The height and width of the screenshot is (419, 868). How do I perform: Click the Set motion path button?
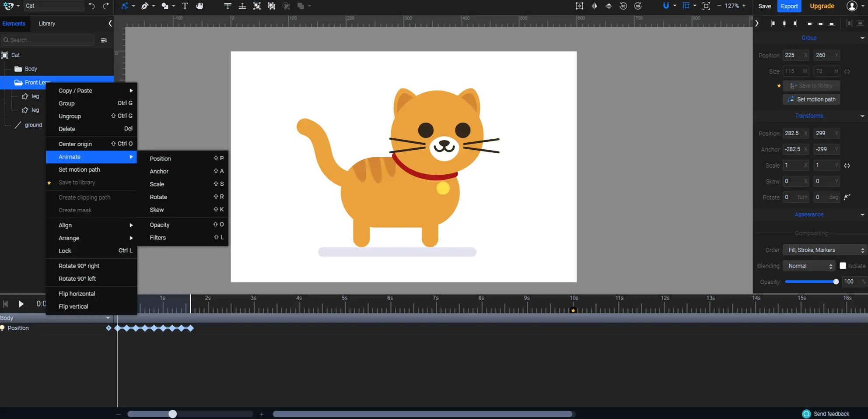[x=811, y=99]
